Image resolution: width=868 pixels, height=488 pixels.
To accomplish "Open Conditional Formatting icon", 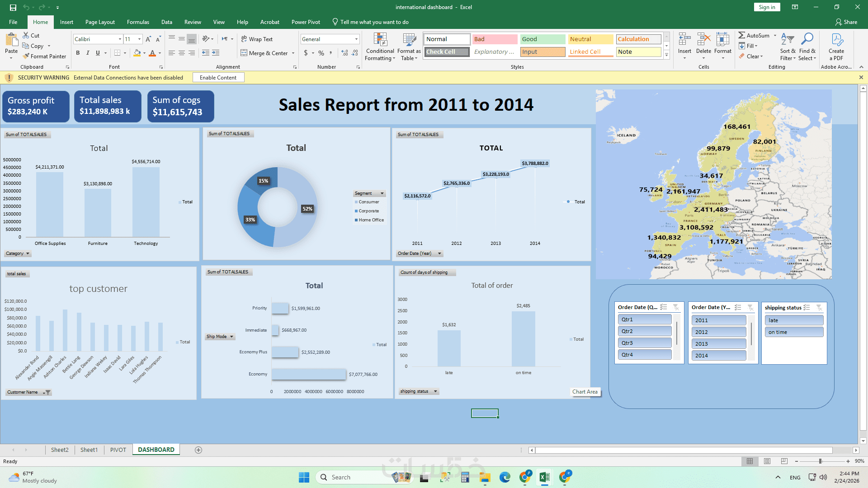I will 380,40.
